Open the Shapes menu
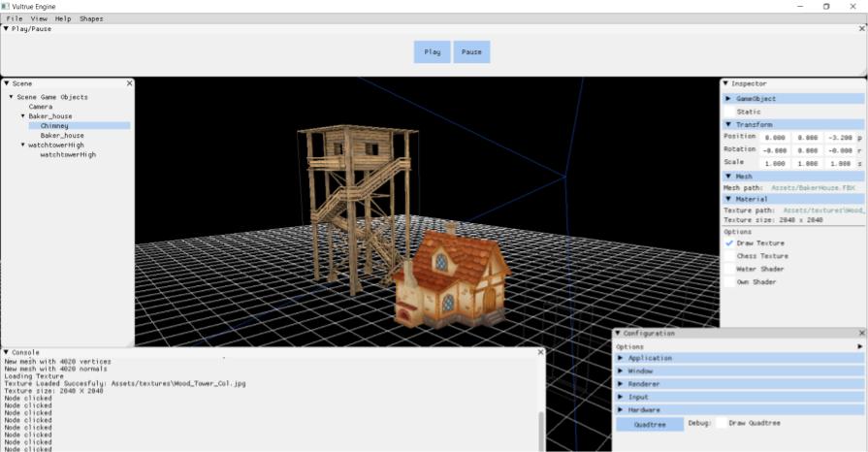Viewport: 868px width, 452px height. (x=91, y=18)
